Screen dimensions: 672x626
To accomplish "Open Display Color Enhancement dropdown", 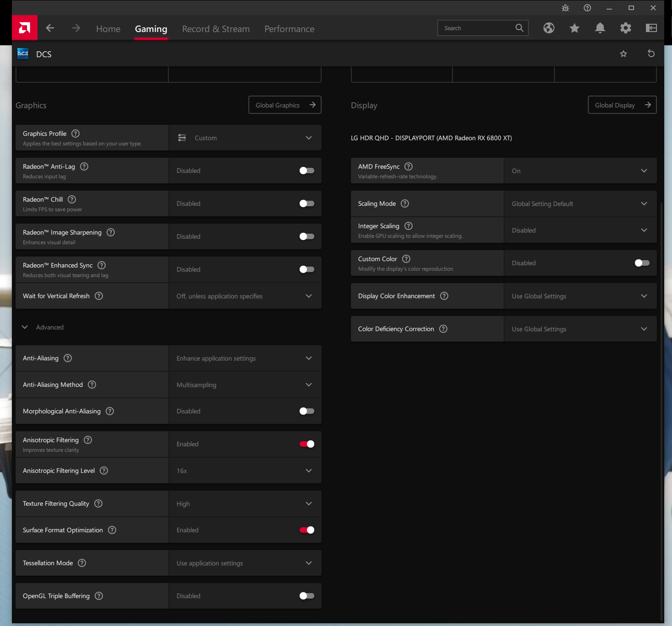I will (x=580, y=296).
